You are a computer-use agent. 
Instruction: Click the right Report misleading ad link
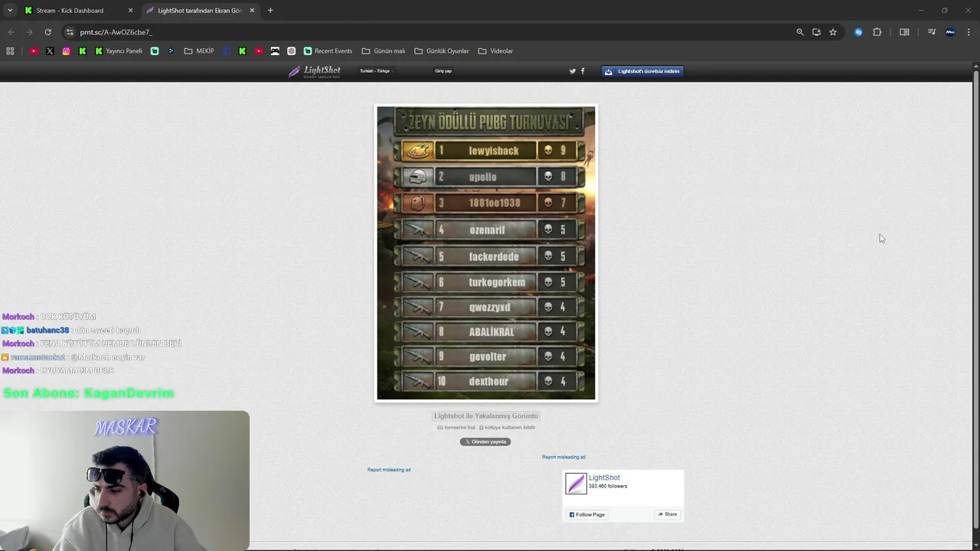563,457
